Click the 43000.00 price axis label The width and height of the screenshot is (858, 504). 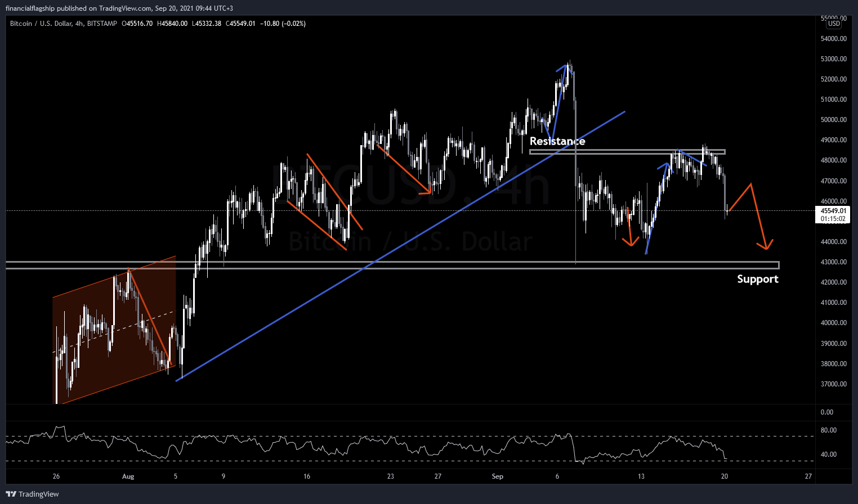[834, 262]
